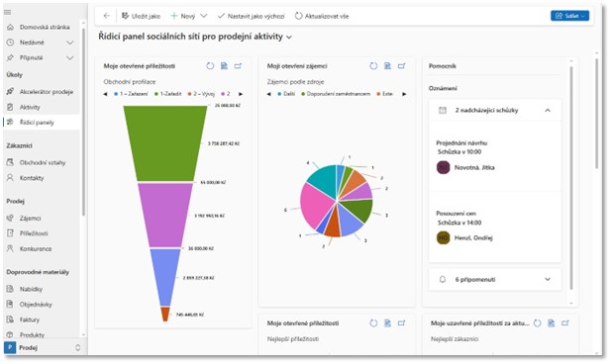Go back using the left arrow icon
Image resolution: width=611 pixels, height=364 pixels.
(x=106, y=16)
